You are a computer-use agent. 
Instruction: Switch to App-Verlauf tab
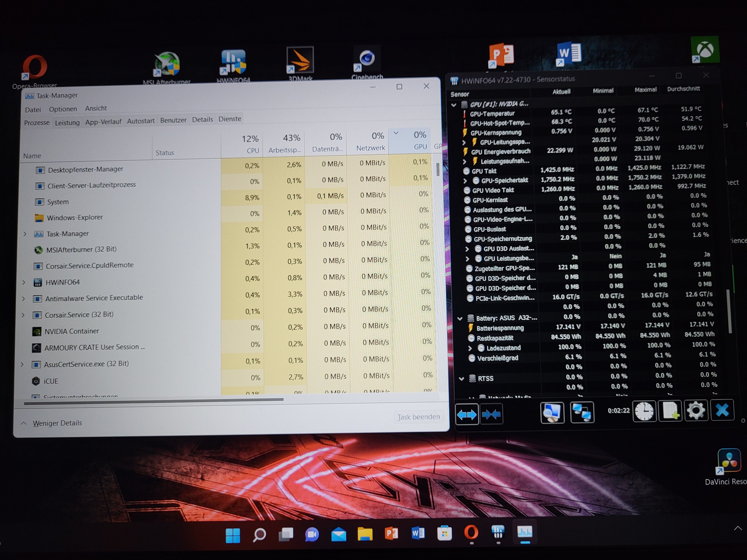(x=103, y=122)
